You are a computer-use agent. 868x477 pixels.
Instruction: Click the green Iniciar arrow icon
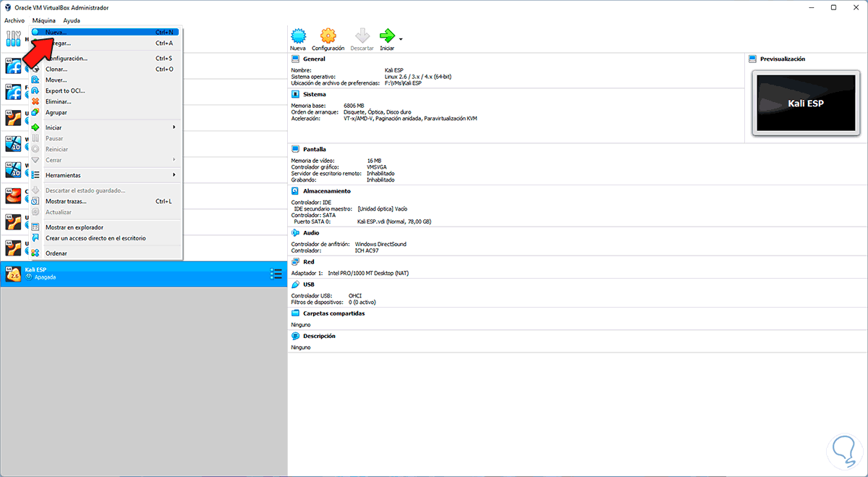(x=387, y=36)
